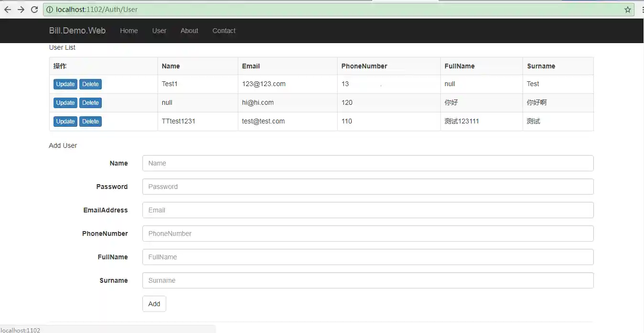Select the EmailAddress input box
Screen dimensions: 644x333
367,210
